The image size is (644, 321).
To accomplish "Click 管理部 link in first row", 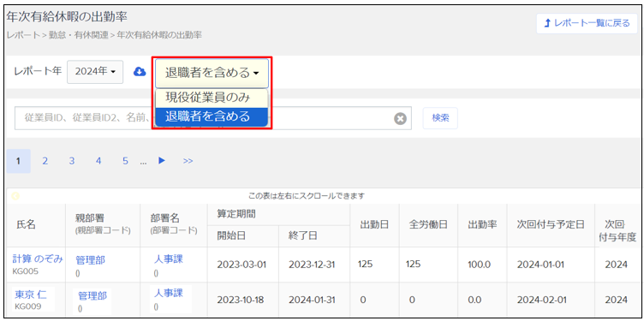I will tap(90, 260).
